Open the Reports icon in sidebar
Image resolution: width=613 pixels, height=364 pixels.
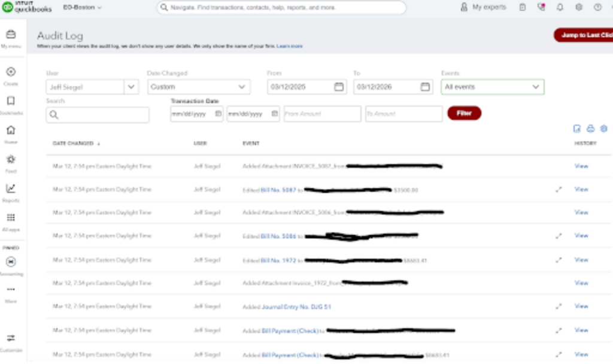(x=11, y=189)
